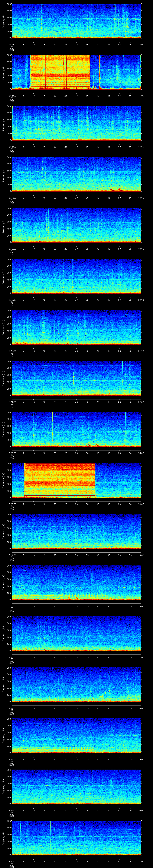The image size is (153, 868).
Task: Click the 23:00 end time label
Action: [x=141, y=453]
